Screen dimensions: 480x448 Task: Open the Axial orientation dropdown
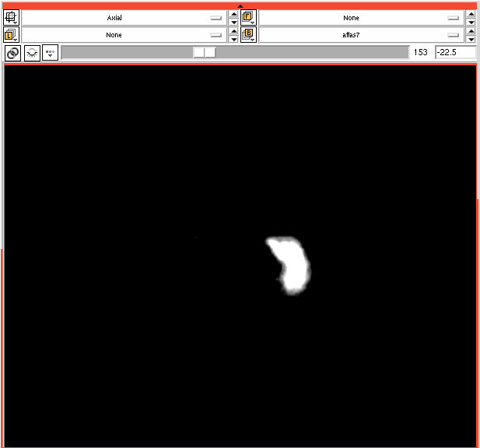[x=124, y=18]
